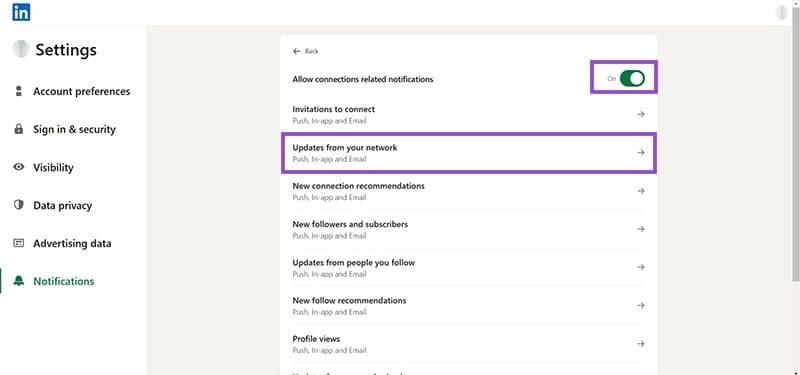Open Updates from people you follow

[469, 267]
